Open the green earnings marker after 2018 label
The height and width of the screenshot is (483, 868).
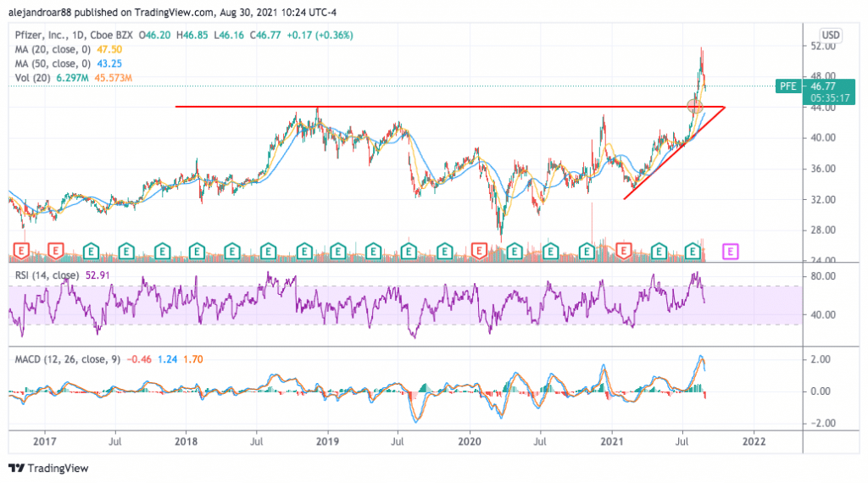197,251
